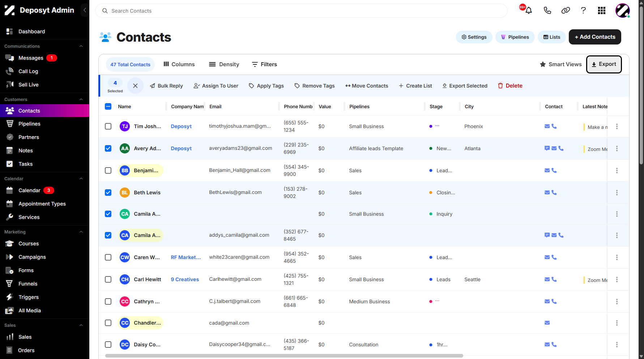The height and width of the screenshot is (359, 644).
Task: Collapse the sidebar with arrow icon
Action: pyautogui.click(x=85, y=10)
